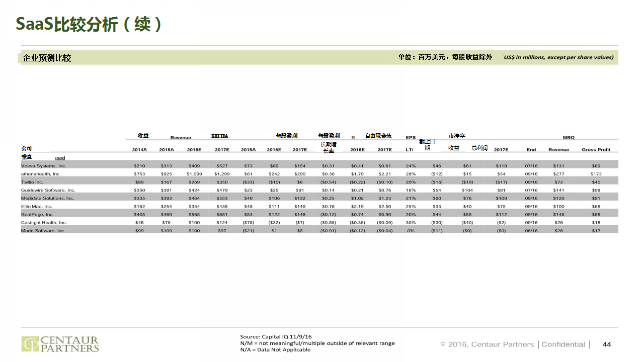Select the ($33) Twilio EBITDA cell

click(x=249, y=182)
